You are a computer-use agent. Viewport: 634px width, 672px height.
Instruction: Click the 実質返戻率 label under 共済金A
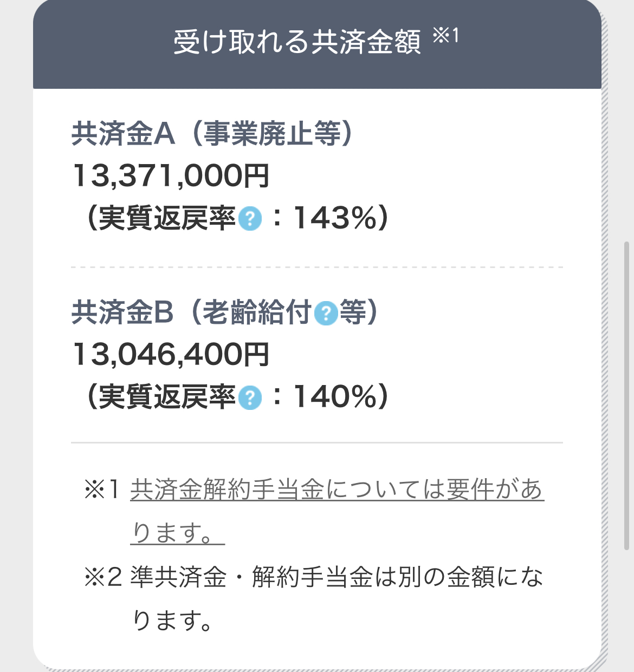point(167,219)
